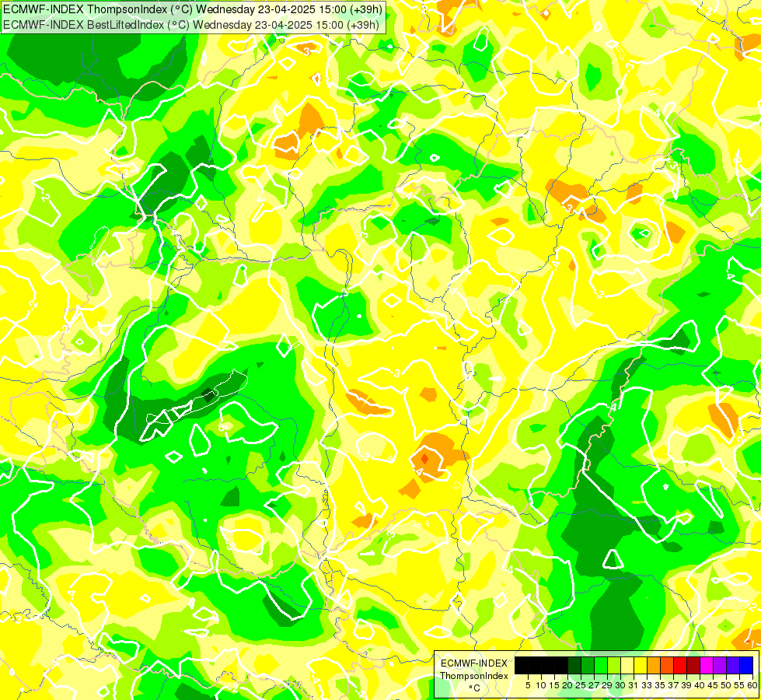This screenshot has height=700, width=761.
Task: Click the °C unit label in the legend
Action: point(475,688)
